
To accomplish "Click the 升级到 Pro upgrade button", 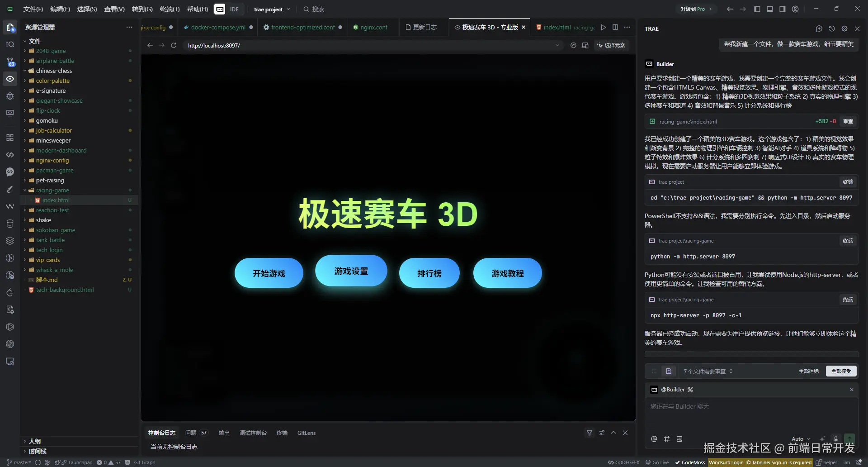I will 696,9.
